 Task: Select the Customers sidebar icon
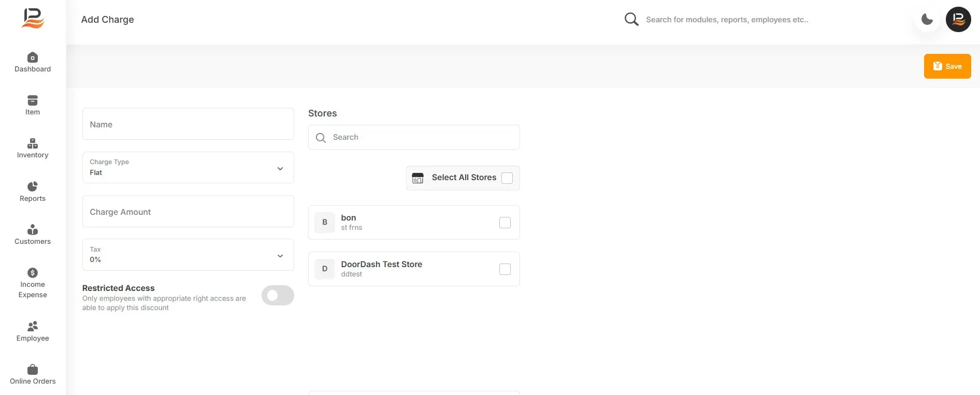tap(33, 229)
